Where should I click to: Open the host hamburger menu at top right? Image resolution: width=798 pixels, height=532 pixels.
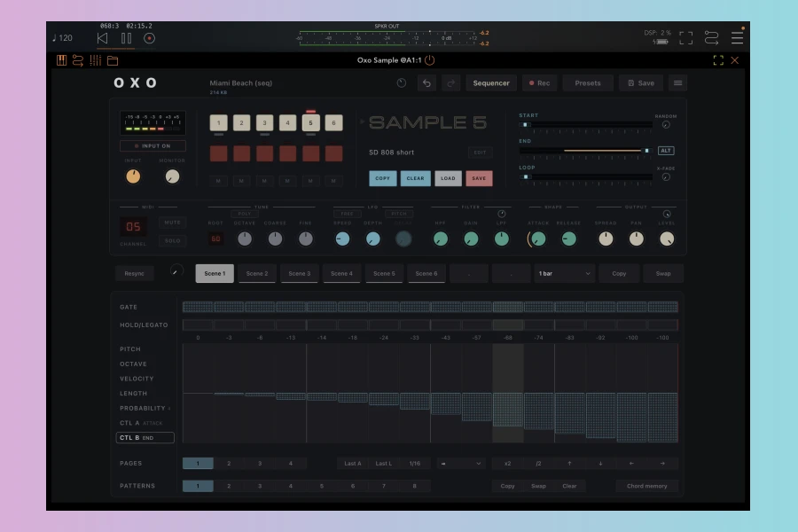pos(737,37)
